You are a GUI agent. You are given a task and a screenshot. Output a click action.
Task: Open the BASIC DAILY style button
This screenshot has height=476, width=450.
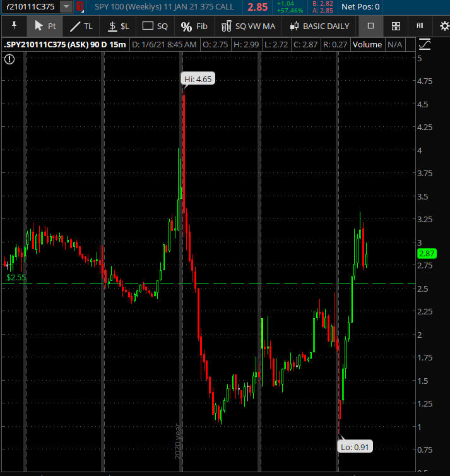[x=320, y=27]
